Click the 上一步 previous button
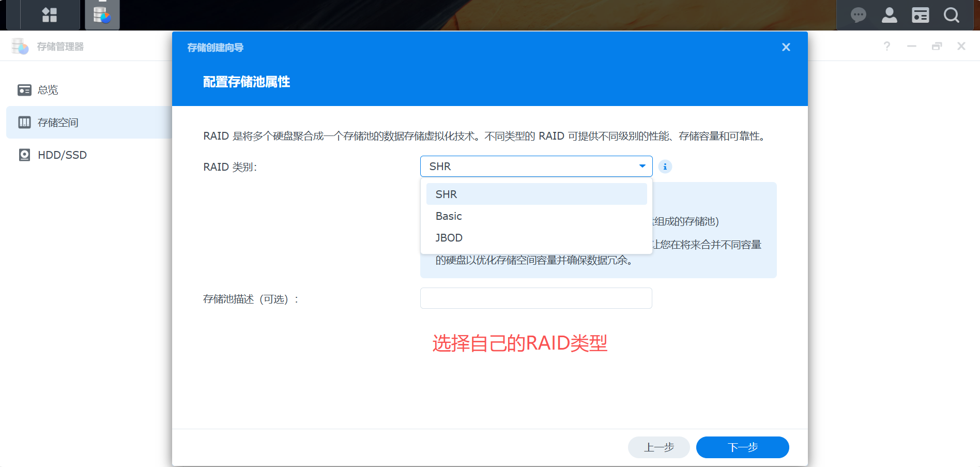Viewport: 980px width, 467px height. click(659, 447)
